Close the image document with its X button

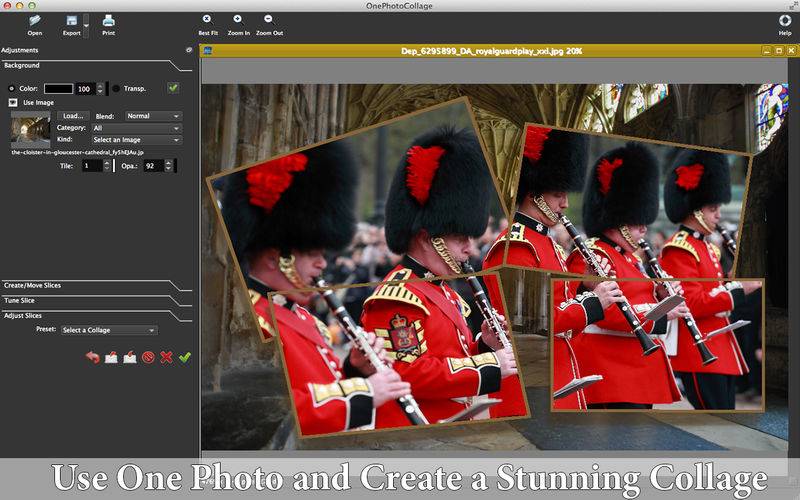(791, 51)
